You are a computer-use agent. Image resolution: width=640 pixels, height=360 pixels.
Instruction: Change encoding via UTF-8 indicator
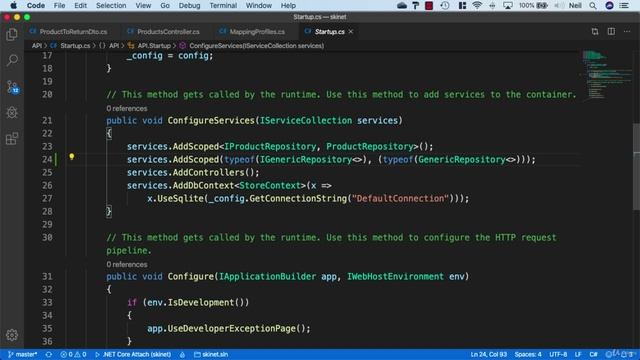tap(558, 354)
